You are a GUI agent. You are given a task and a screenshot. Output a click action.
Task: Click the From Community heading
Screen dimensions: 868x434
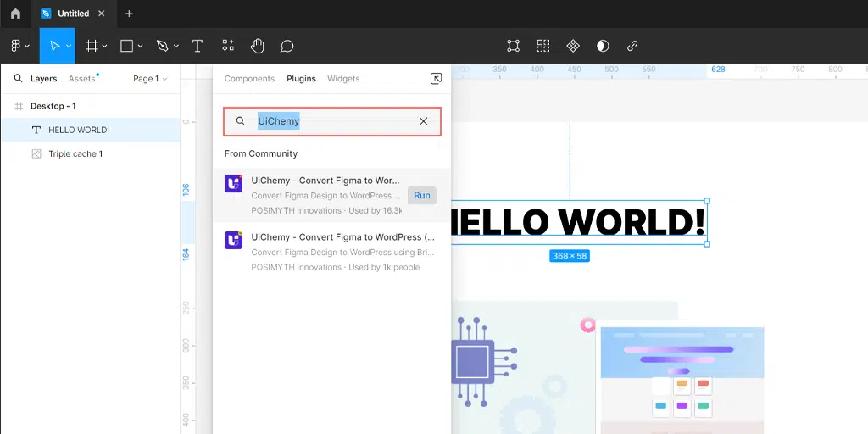coord(261,153)
